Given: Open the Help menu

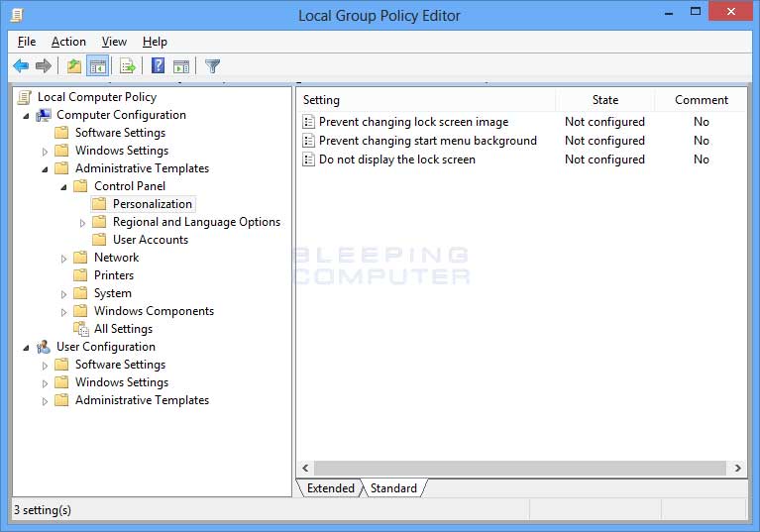Looking at the screenshot, I should 155,42.
